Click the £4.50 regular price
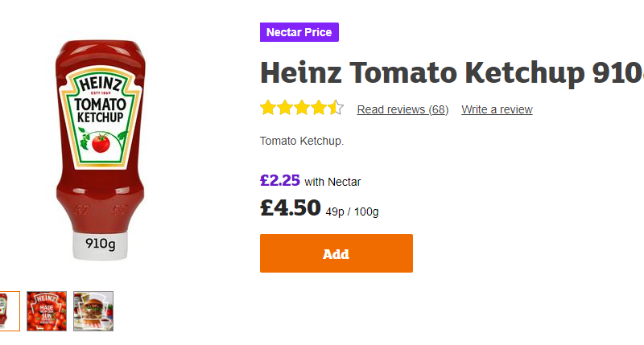 pos(291,207)
